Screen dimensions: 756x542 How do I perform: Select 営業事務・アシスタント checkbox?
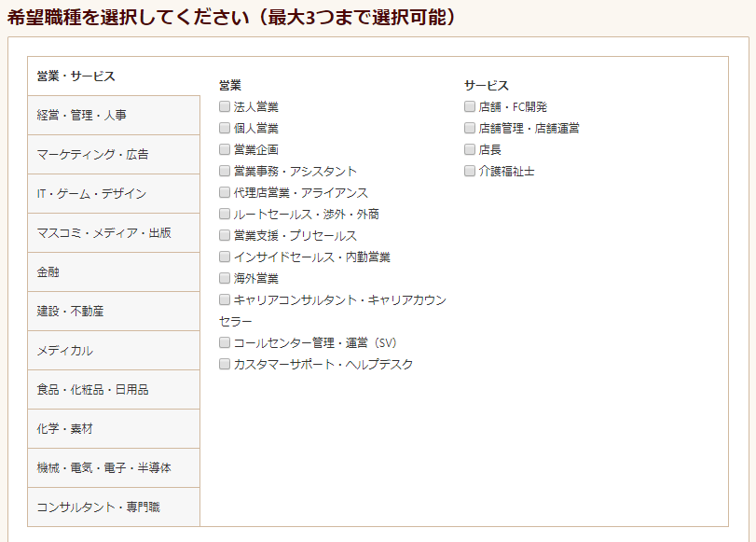[225, 171]
